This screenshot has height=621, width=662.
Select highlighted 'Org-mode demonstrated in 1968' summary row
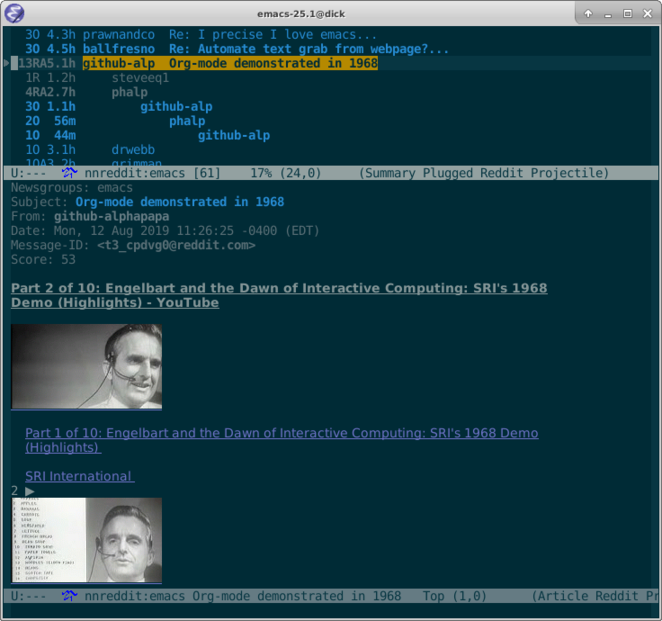[230, 63]
